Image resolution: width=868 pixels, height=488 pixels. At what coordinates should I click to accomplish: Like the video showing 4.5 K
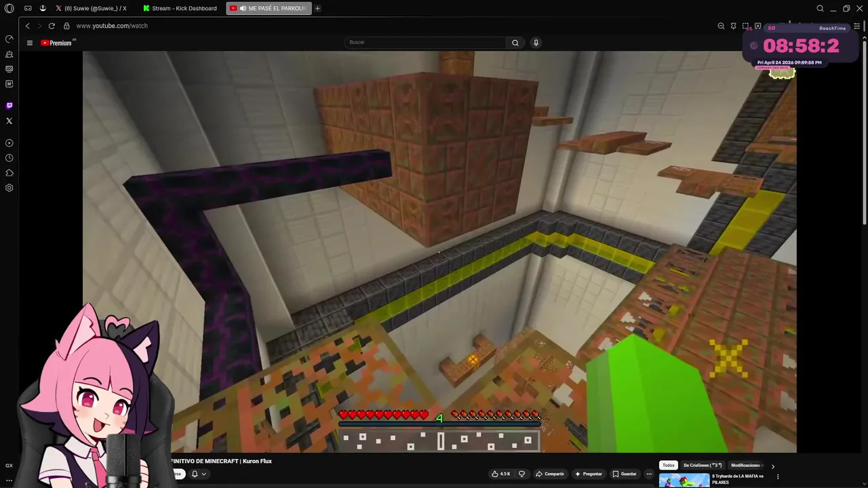tap(501, 474)
